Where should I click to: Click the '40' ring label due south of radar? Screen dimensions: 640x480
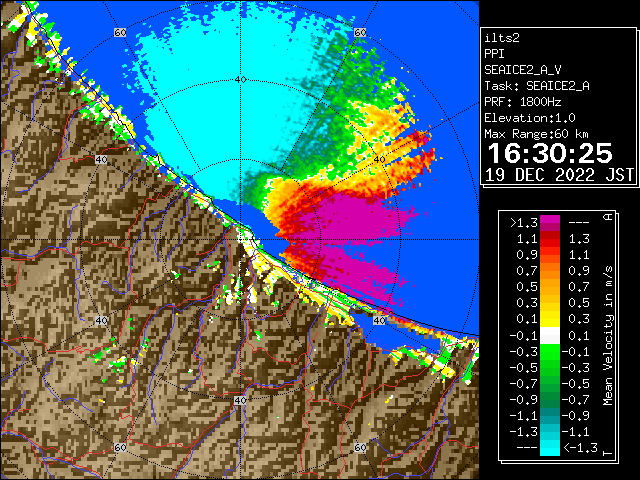click(240, 400)
